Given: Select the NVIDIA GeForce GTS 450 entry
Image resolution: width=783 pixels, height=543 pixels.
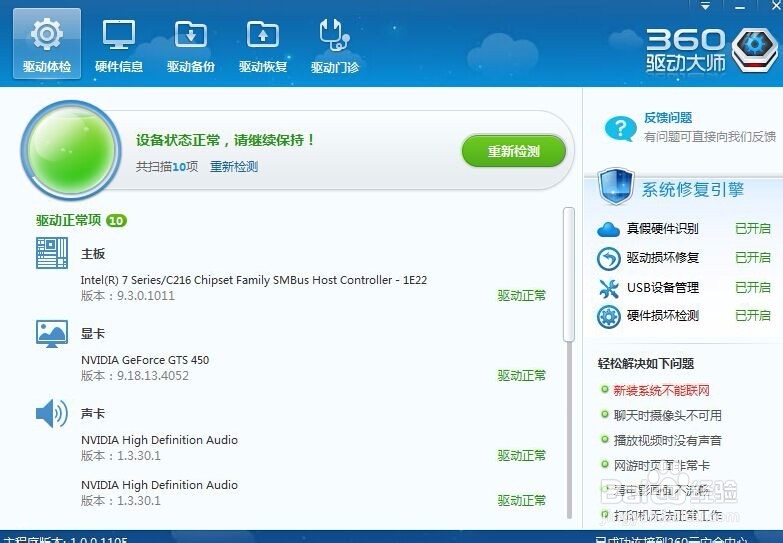Looking at the screenshot, I should (145, 360).
